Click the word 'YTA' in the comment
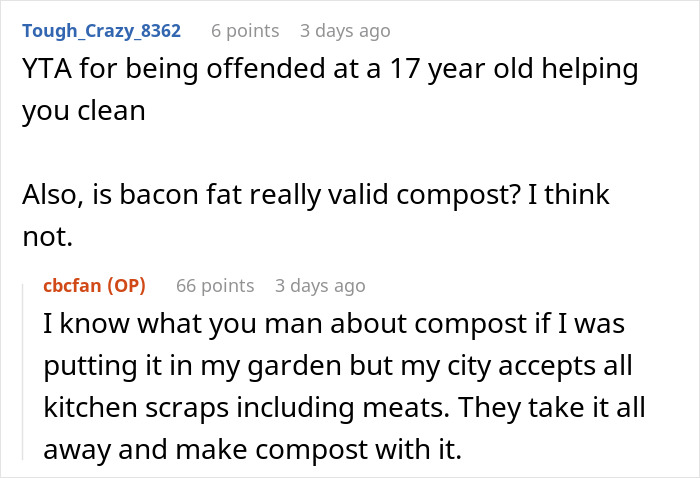Viewport: 700px width, 478px height. [46, 71]
